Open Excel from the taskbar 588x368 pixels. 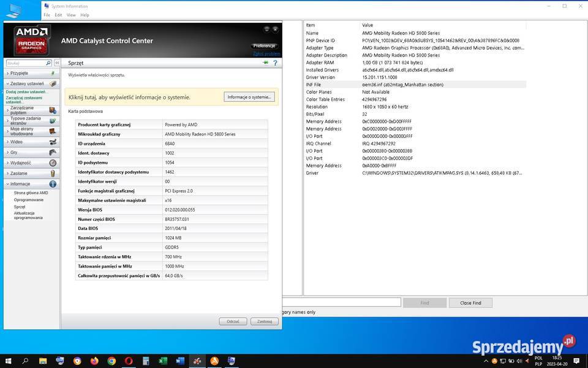(163, 361)
